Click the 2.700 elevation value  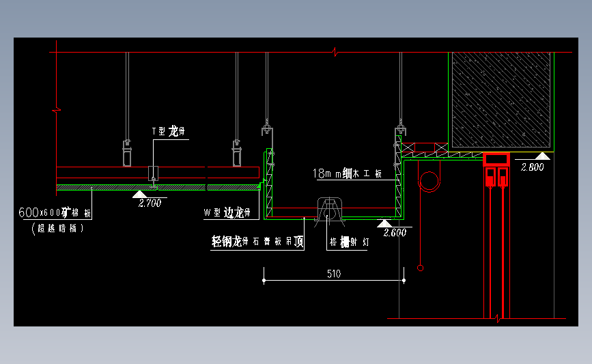point(150,203)
